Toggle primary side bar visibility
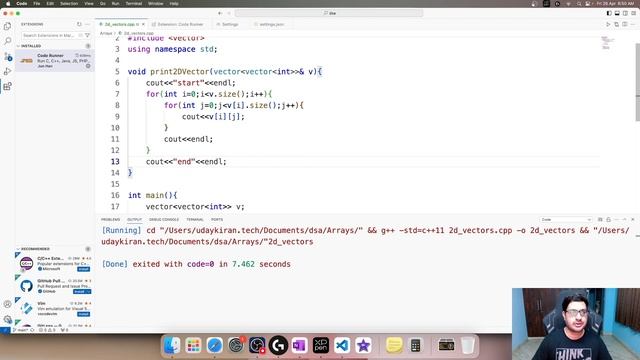640x360 pixels. [609, 13]
